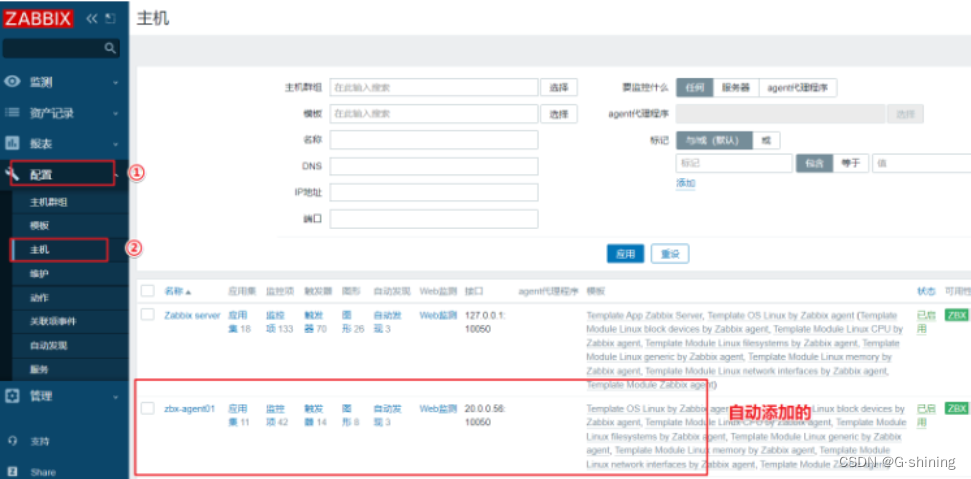Click ZBX availability badge for zbx-agent01
This screenshot has width=971, height=479.
(956, 408)
